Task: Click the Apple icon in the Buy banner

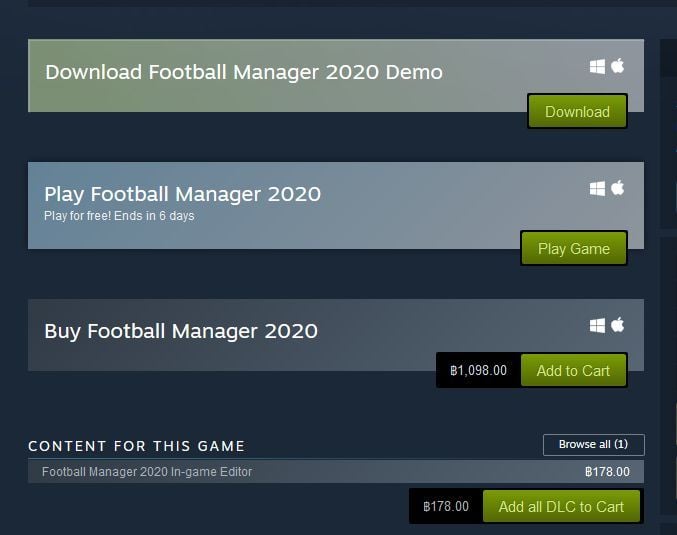Action: point(617,325)
